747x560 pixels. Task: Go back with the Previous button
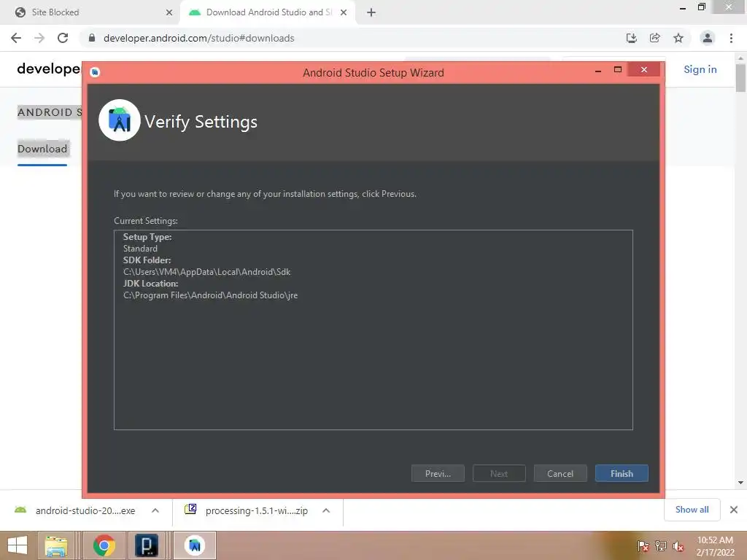[x=438, y=473]
